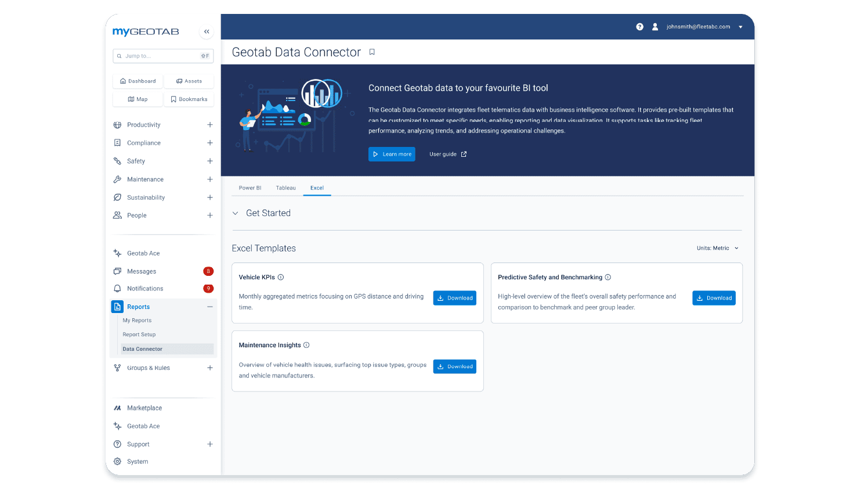Viewport: 868px width, 489px height.
Task: Expand the Compliance menu plus
Action: [x=210, y=143]
